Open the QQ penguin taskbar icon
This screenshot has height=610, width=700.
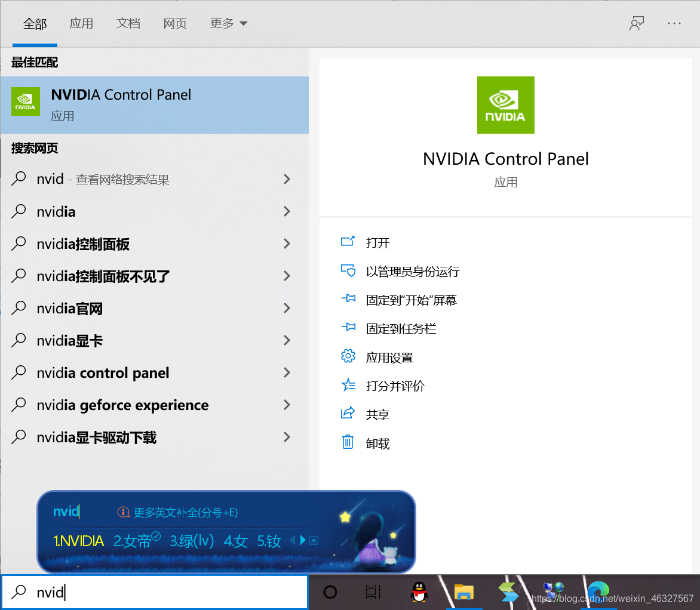click(419, 592)
